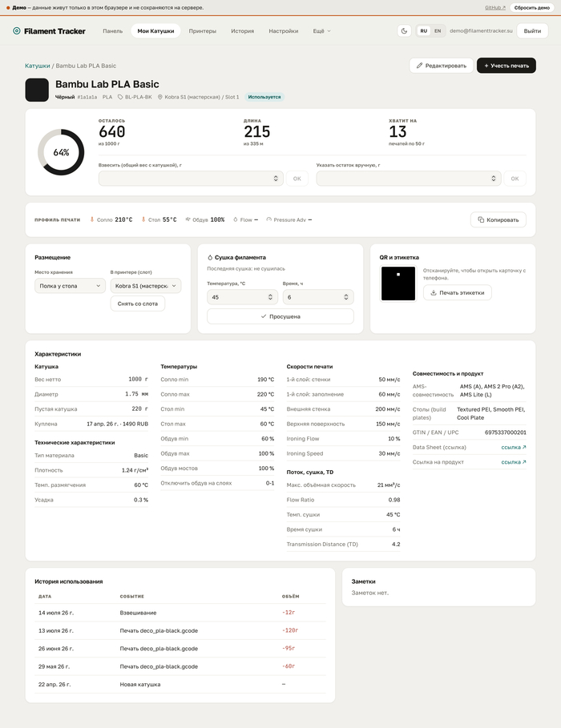Click the Указать остаток field stepper

click(x=494, y=179)
